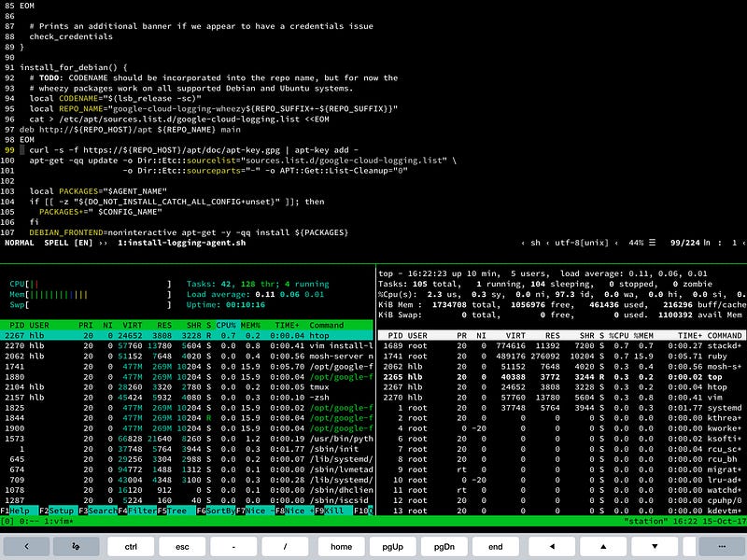Tap the tab-arrows icon key beside back chevron
Image resolution: width=747 pixels, height=560 pixels.
(x=77, y=546)
